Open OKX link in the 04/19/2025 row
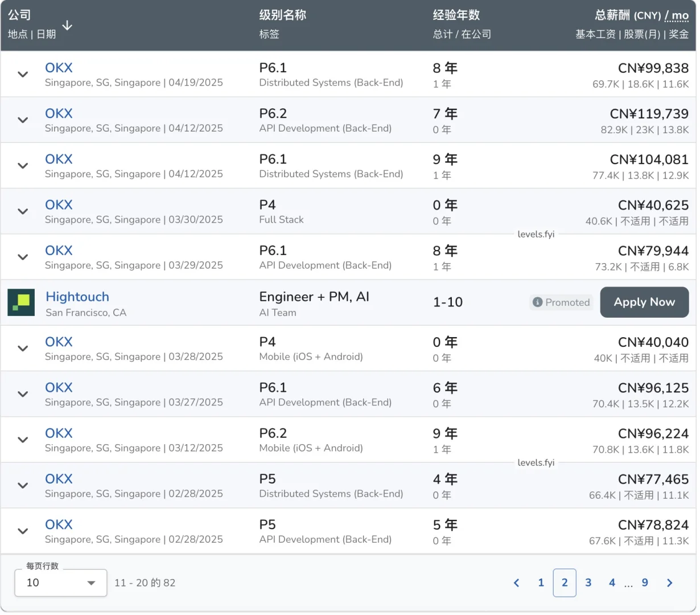The width and height of the screenshot is (700, 615). coord(59,68)
